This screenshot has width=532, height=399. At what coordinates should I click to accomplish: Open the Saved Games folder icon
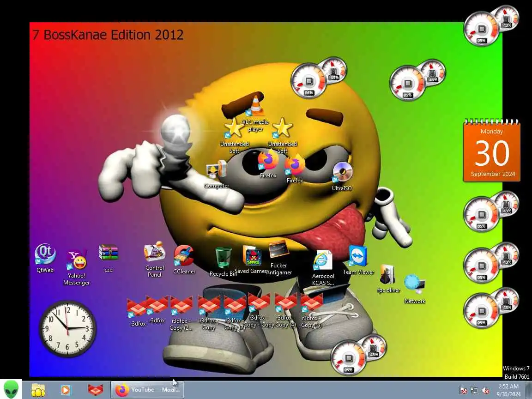252,260
